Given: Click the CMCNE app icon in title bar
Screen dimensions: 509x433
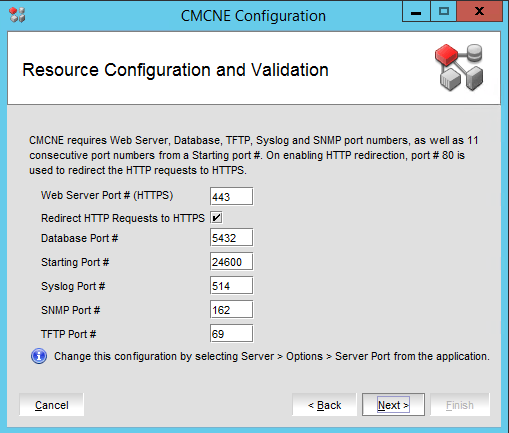Looking at the screenshot, I should 17,15.
